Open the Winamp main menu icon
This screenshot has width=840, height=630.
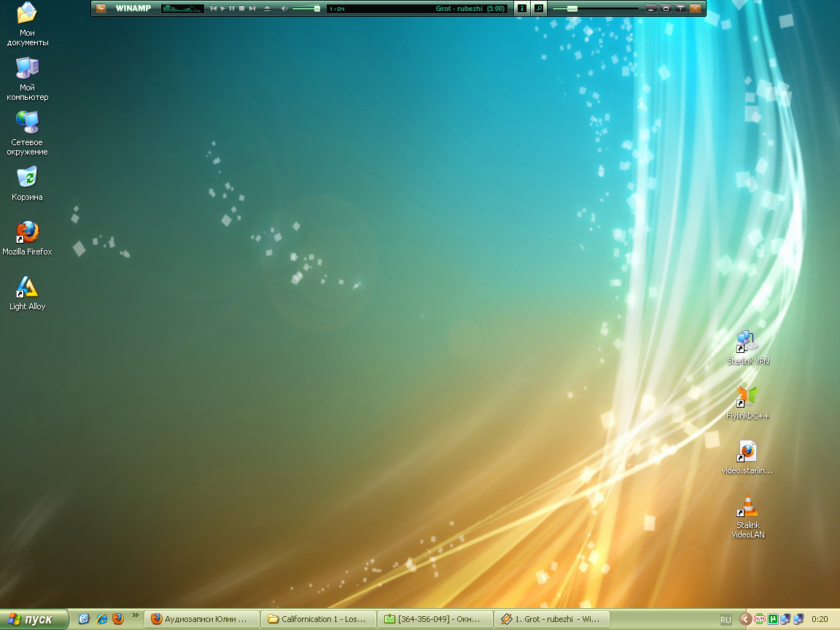101,9
